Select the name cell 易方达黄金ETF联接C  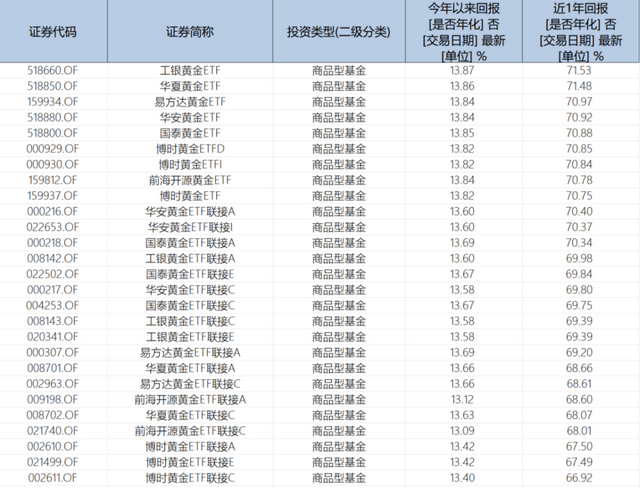point(190,384)
